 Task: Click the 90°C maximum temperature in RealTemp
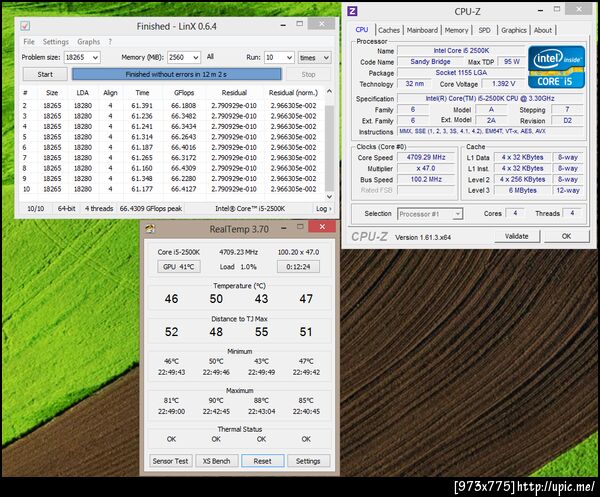(x=216, y=401)
